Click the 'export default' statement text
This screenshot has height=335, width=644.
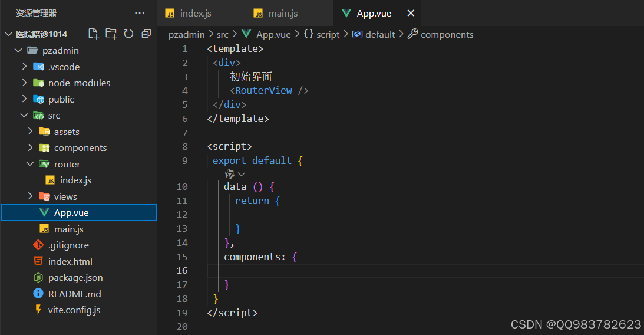click(x=252, y=161)
